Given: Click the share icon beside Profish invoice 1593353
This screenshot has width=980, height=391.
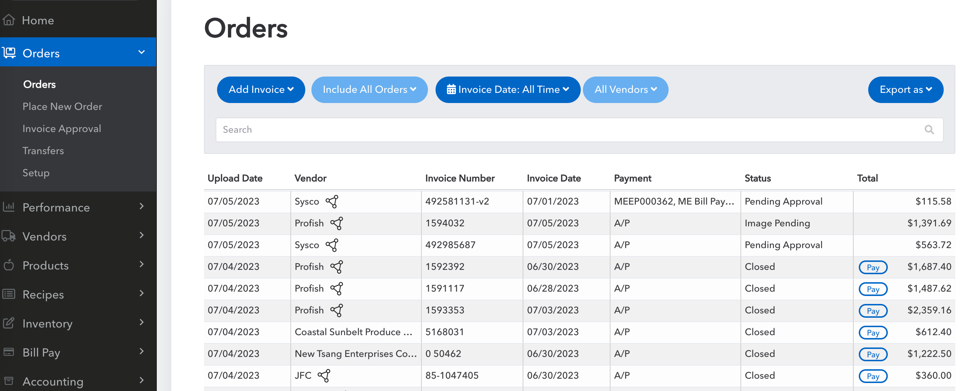Looking at the screenshot, I should (x=336, y=310).
